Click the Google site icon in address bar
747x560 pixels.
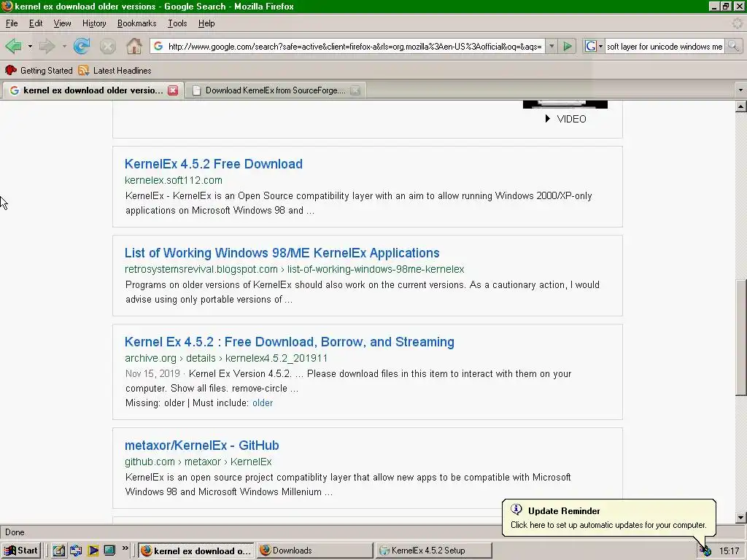[158, 46]
